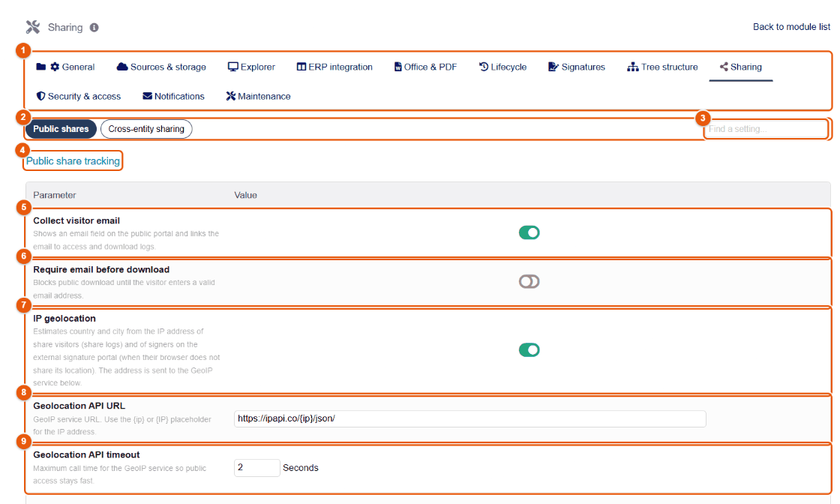
Task: Click the Parameter column header
Action: 55,196
